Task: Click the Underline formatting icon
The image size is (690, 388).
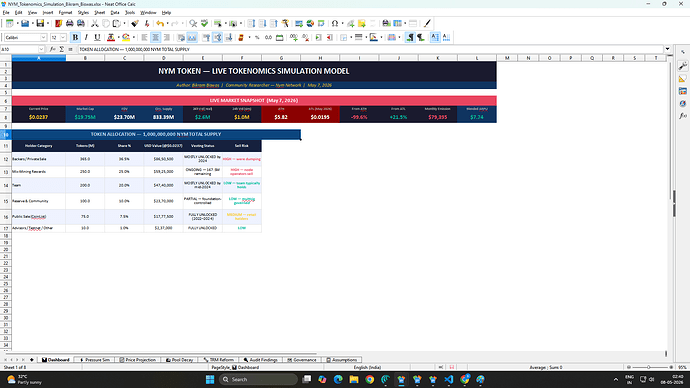Action: coord(97,37)
